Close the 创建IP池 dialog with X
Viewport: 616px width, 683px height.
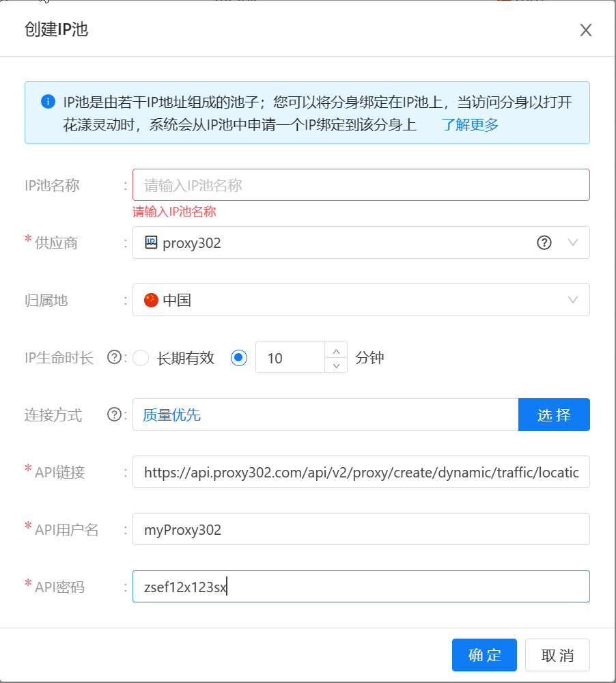point(585,30)
